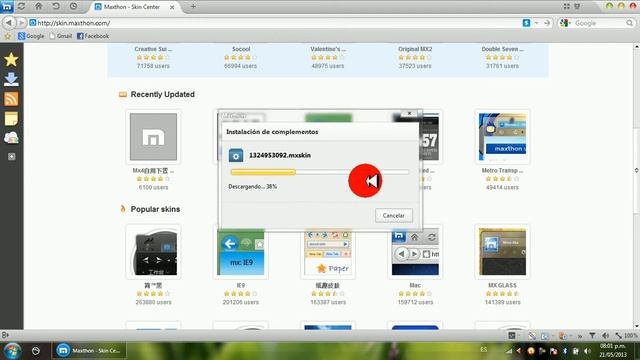Open the Windows Start button

click(x=12, y=351)
